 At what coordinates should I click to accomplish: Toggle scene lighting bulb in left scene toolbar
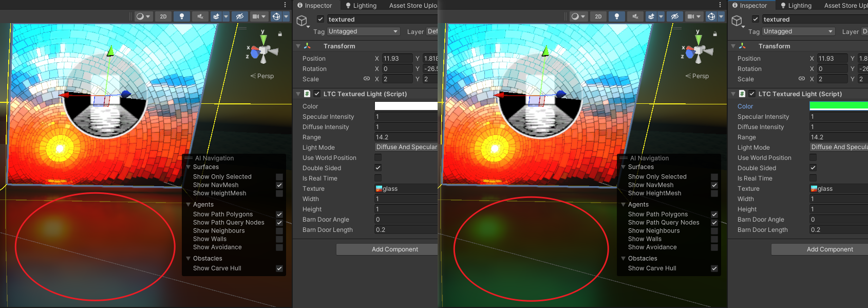[181, 16]
